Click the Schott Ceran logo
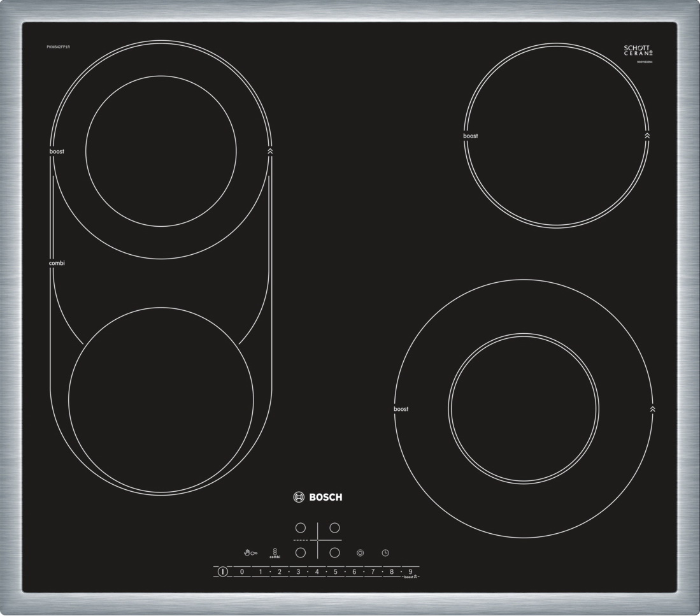Screen dimensions: 700x616 coord(638,51)
